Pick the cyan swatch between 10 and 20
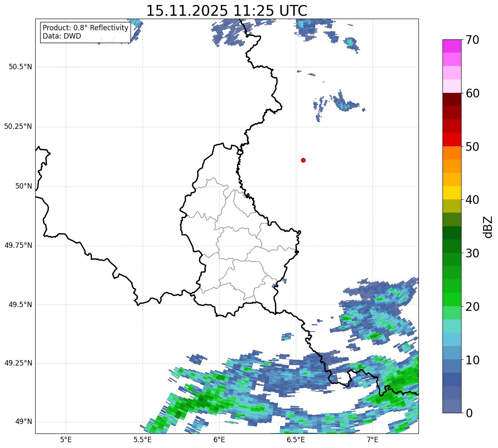 (452, 339)
